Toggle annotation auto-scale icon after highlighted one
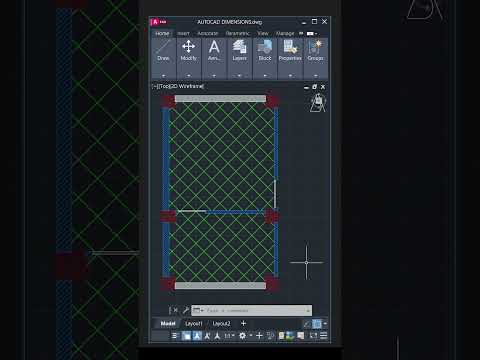This screenshot has width=480, height=360. (207, 336)
